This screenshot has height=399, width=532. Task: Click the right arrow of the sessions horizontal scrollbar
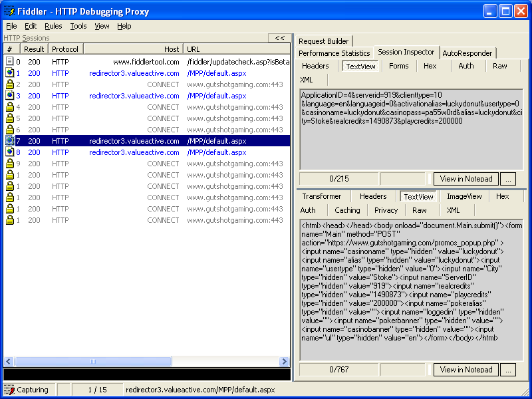(x=284, y=362)
